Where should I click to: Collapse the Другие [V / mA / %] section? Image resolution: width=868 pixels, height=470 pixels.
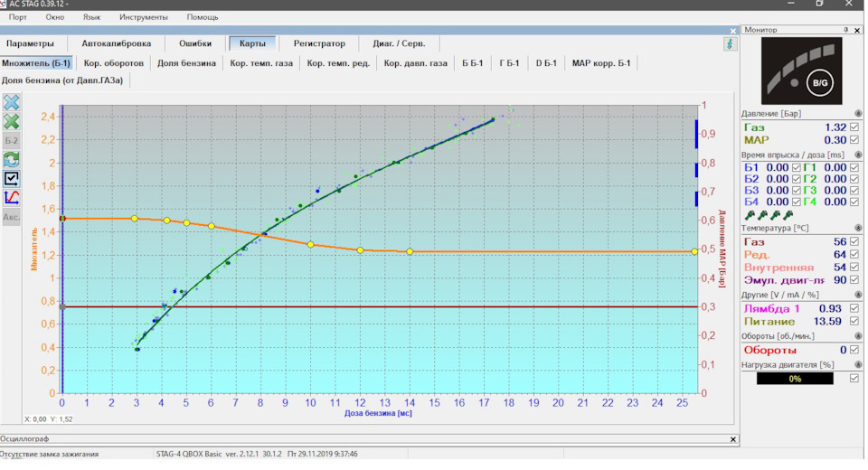(x=858, y=295)
